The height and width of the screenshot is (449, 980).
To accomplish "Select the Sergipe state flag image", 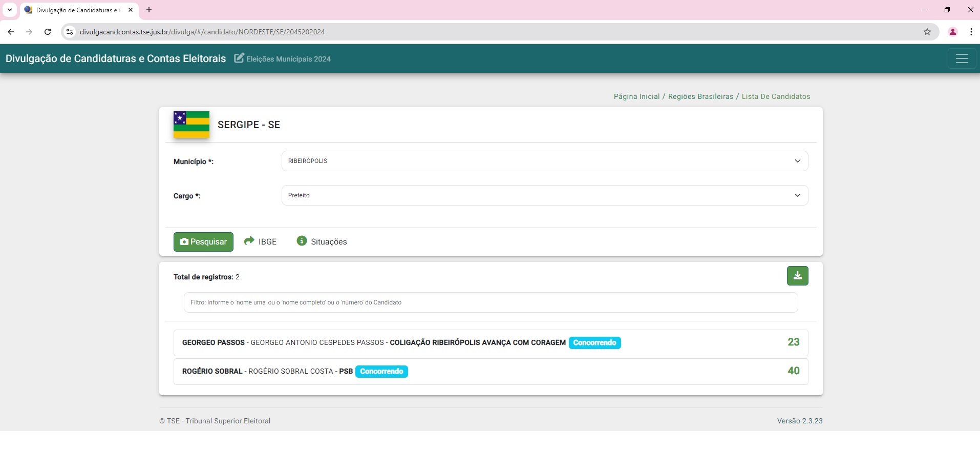I will 191,125.
